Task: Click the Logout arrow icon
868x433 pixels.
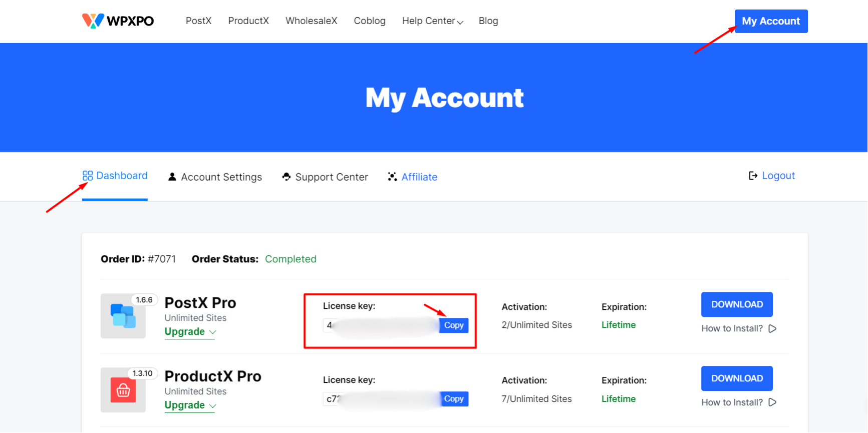Action: pos(753,176)
